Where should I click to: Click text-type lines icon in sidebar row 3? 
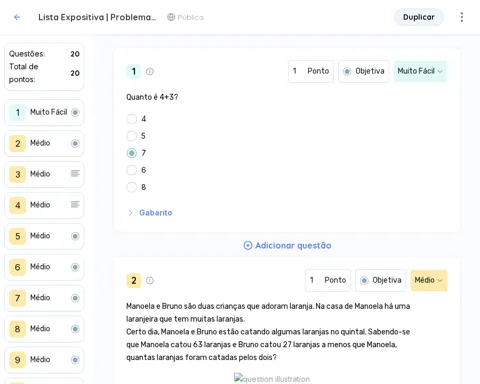75,174
